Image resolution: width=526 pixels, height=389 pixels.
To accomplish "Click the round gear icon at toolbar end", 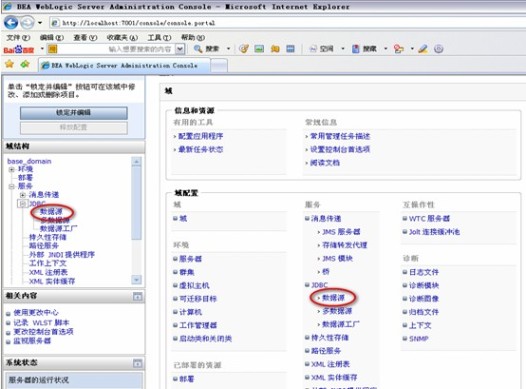I will point(439,49).
